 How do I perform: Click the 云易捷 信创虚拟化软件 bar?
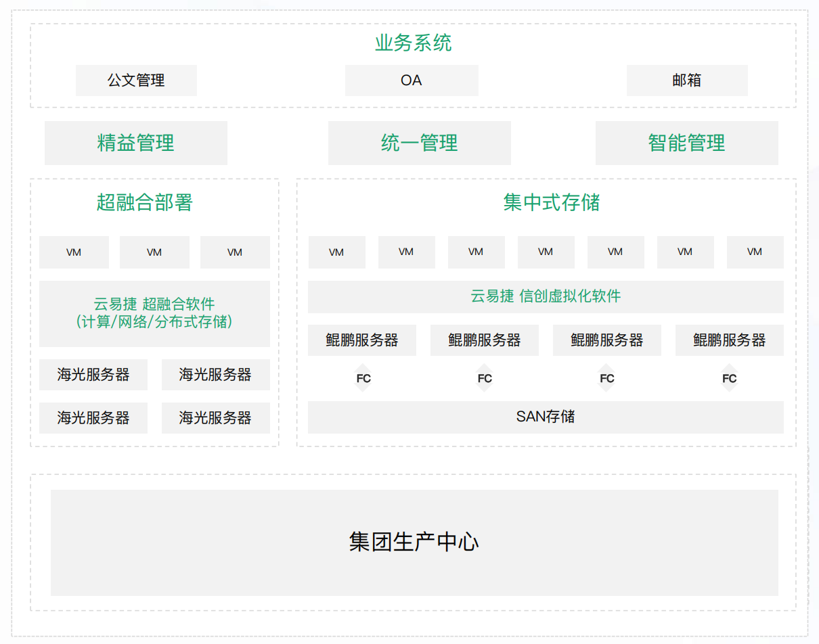point(546,296)
